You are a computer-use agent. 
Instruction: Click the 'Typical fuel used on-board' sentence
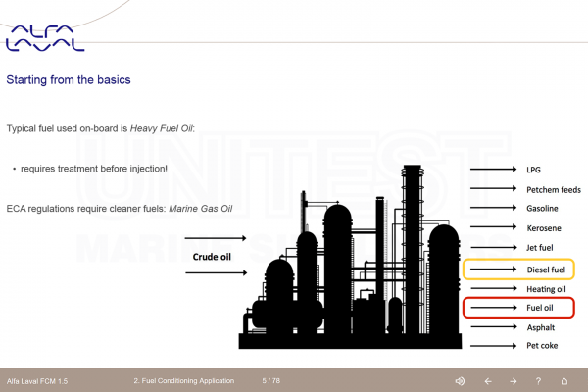point(101,128)
